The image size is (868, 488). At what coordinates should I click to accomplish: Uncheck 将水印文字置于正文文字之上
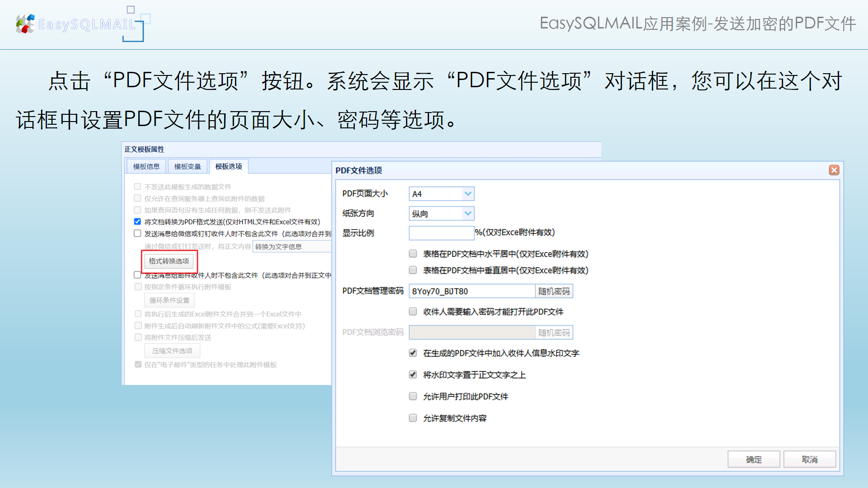[413, 375]
